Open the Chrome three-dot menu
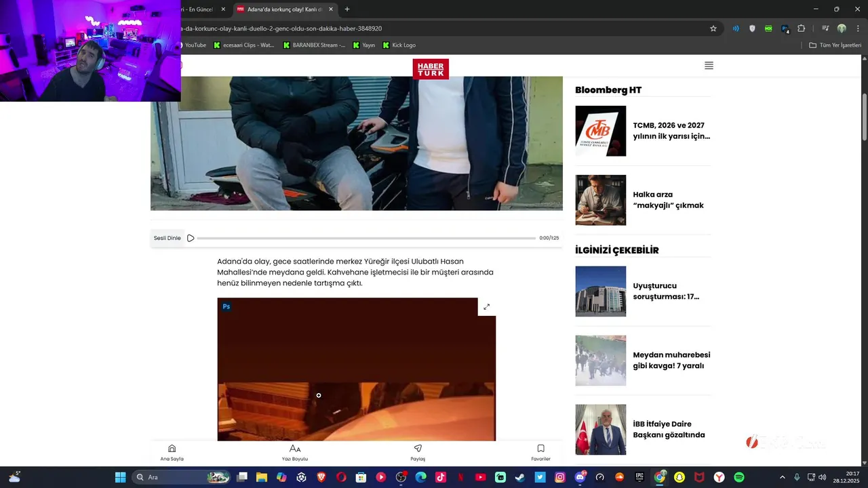 [858, 28]
